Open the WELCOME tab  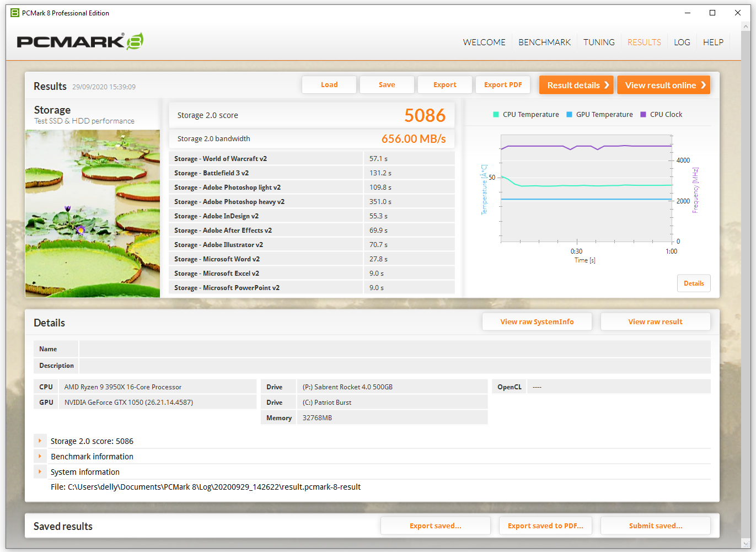[484, 42]
